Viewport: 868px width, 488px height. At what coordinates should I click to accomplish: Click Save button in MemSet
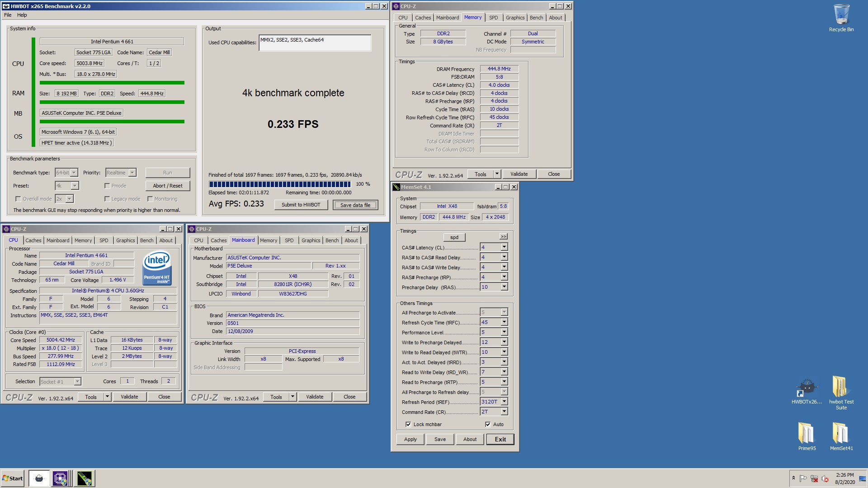coord(440,439)
